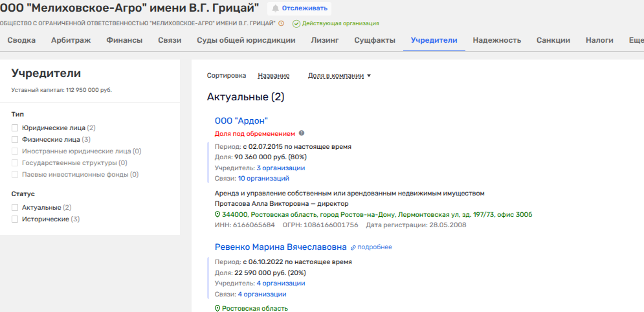Image resolution: width=644 pixels, height=312 pixels.
Task: Check the Актуальные status checkbox
Action: (x=15, y=208)
